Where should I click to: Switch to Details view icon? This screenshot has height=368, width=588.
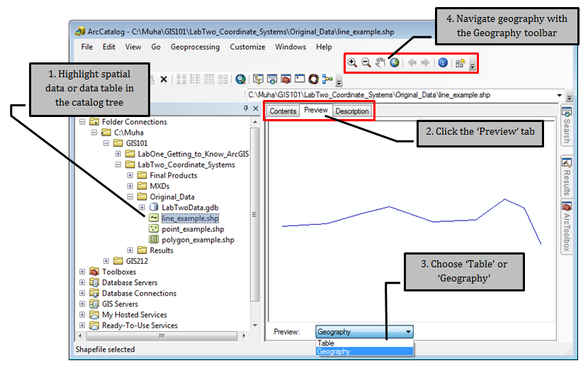click(x=209, y=79)
